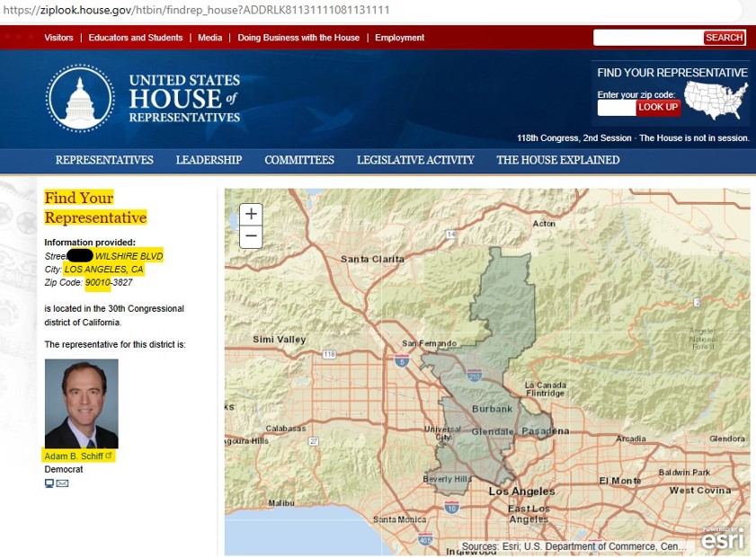Click Baldwin Park label on the map
Viewport: 756px width, 557px height.
(685, 473)
